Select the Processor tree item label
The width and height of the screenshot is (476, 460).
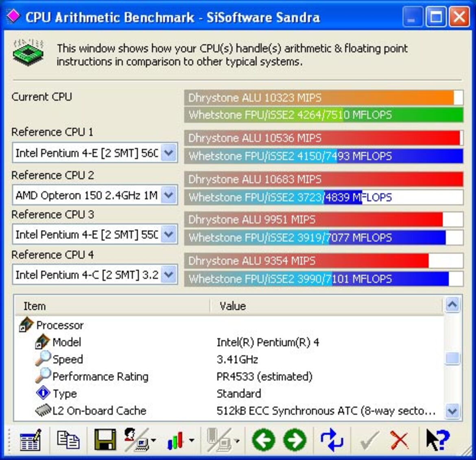[60, 325]
